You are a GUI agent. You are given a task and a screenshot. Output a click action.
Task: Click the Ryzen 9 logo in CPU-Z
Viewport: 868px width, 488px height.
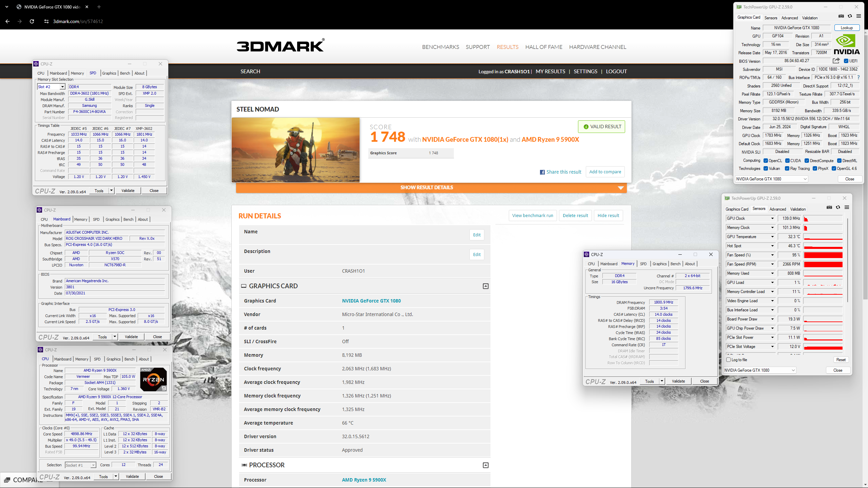click(x=153, y=379)
